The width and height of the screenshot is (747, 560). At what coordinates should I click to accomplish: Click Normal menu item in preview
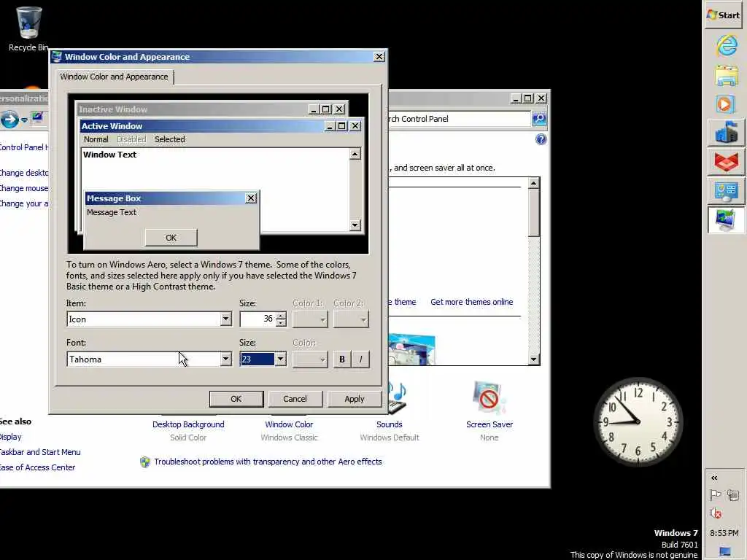coord(96,139)
